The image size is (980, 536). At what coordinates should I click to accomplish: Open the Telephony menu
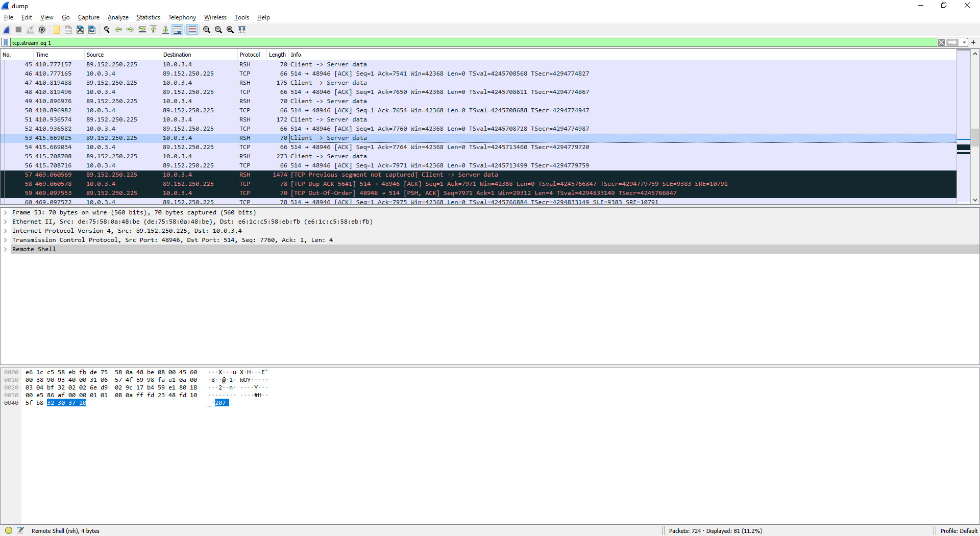182,17
